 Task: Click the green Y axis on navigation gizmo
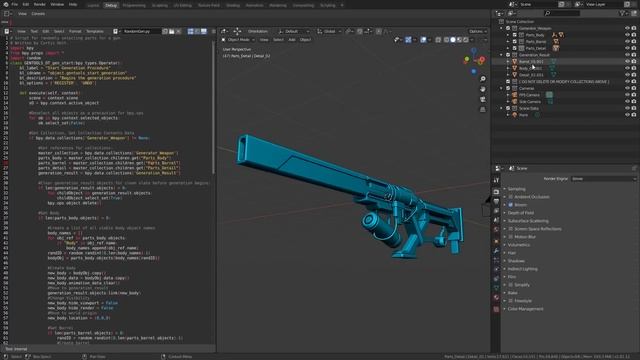point(467,60)
